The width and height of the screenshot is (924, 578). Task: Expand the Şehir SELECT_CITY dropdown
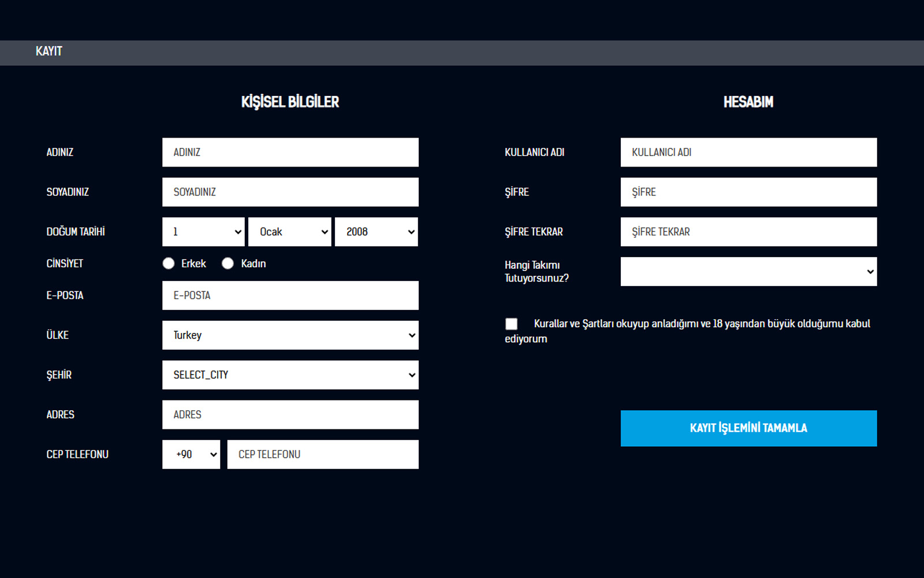[290, 375]
